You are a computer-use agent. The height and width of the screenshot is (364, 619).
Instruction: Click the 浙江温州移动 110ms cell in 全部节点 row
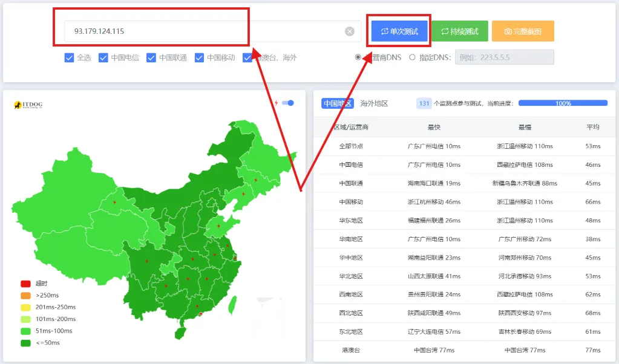525,146
